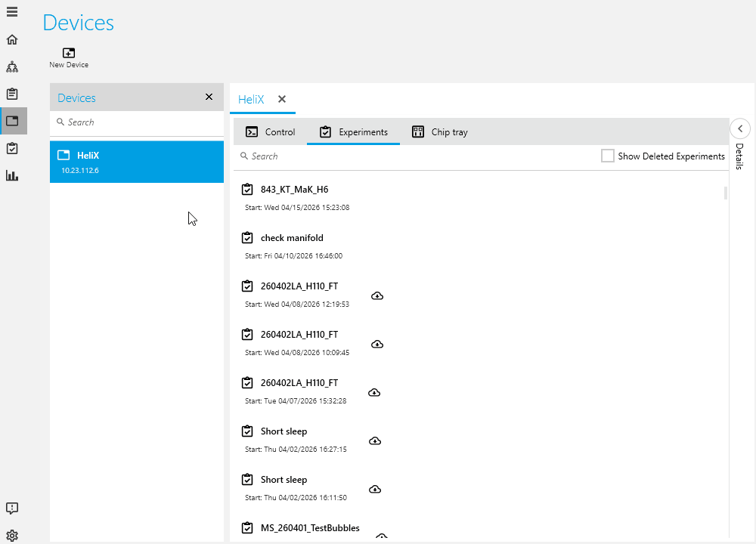
Task: Expand the Details side panel chevron
Action: pyautogui.click(x=740, y=128)
